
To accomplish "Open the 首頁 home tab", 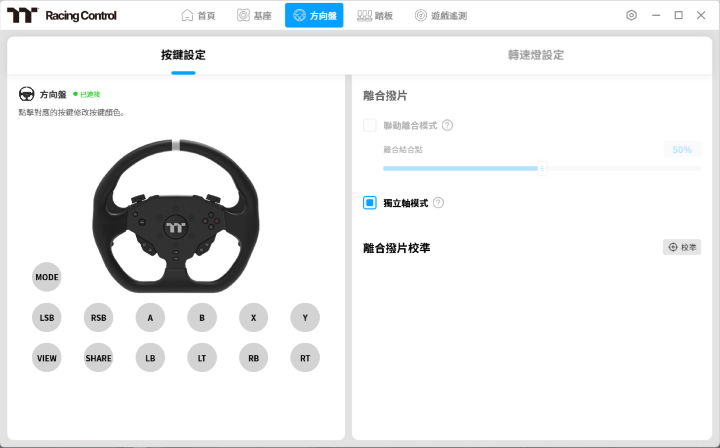I will 198,16.
